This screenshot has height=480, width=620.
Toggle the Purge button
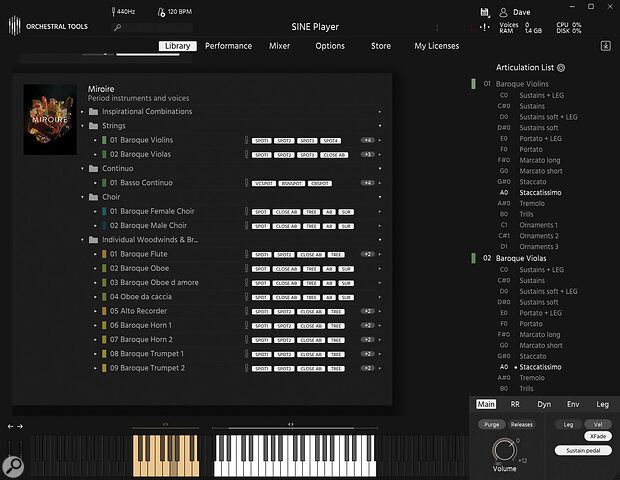coord(491,424)
